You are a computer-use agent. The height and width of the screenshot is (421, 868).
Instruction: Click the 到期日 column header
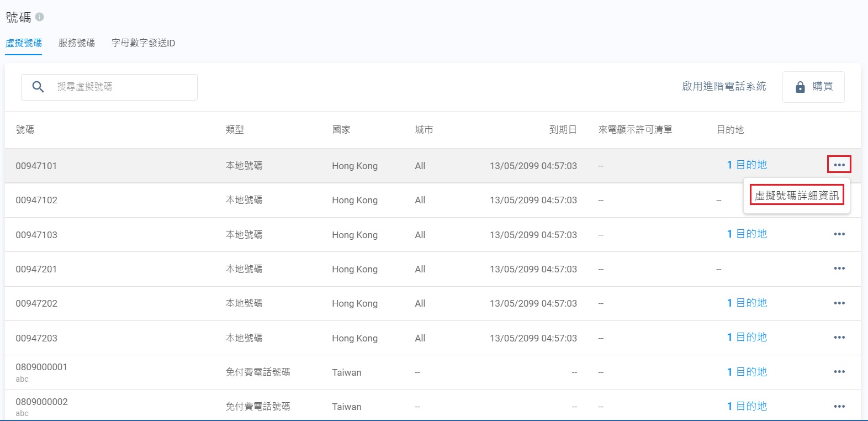click(563, 130)
